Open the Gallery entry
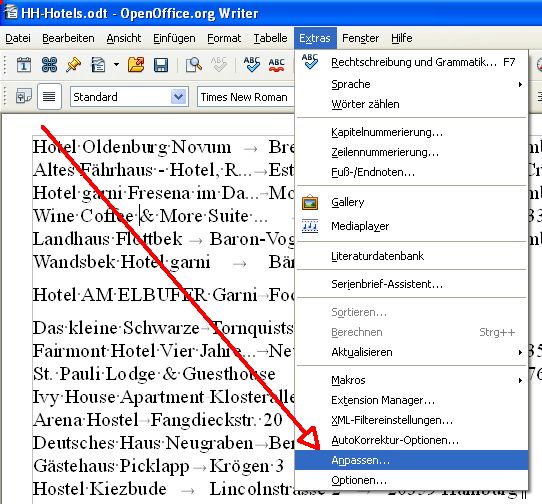The image size is (542, 504). click(411, 202)
